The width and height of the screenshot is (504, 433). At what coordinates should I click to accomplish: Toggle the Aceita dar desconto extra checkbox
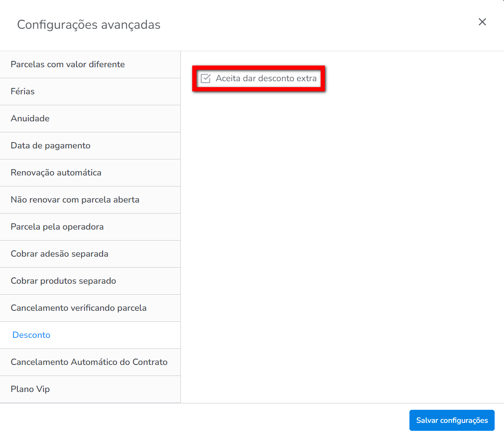(206, 78)
